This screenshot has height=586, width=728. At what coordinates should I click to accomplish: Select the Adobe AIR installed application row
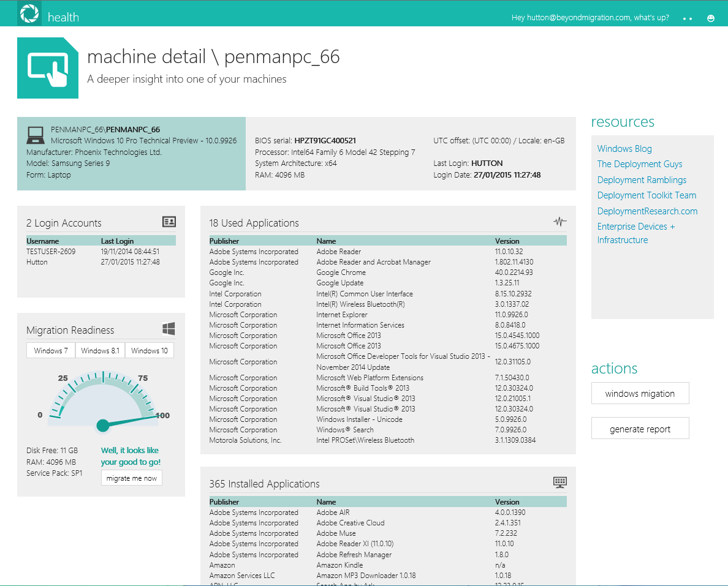point(388,513)
